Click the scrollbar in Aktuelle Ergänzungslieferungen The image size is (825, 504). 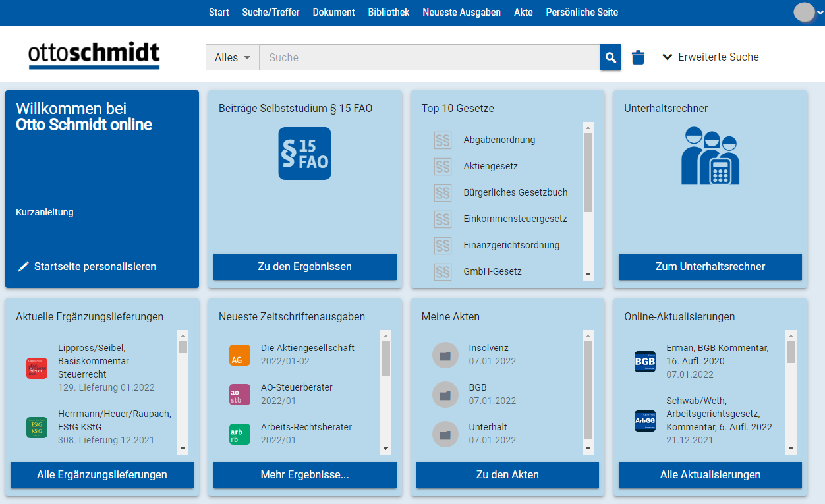click(x=183, y=392)
